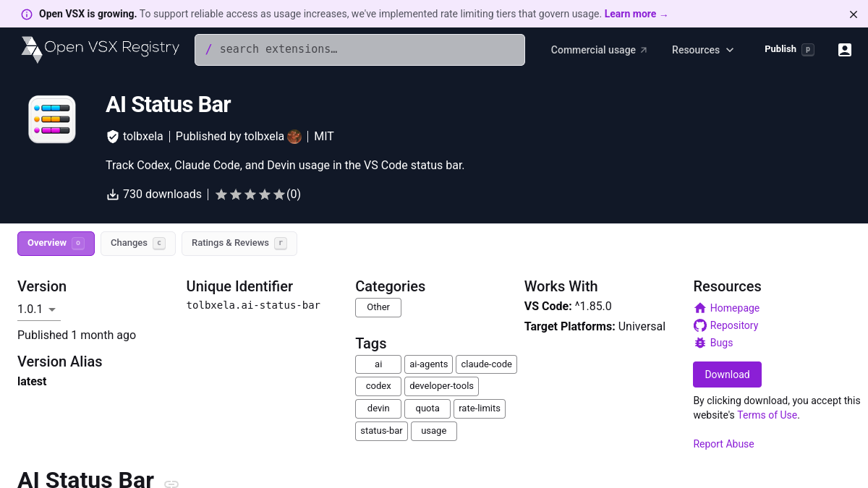Select the rate-limits tag
Viewport: 868px width, 488px height.
coord(480,408)
